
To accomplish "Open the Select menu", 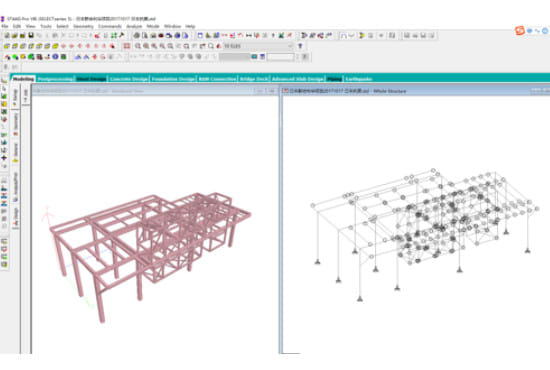I will (62, 26).
